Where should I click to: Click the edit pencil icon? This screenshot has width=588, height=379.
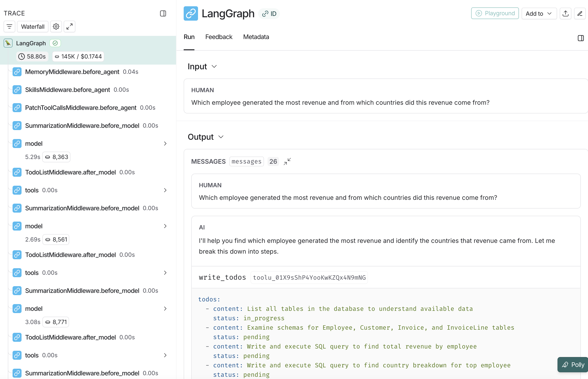(580, 13)
